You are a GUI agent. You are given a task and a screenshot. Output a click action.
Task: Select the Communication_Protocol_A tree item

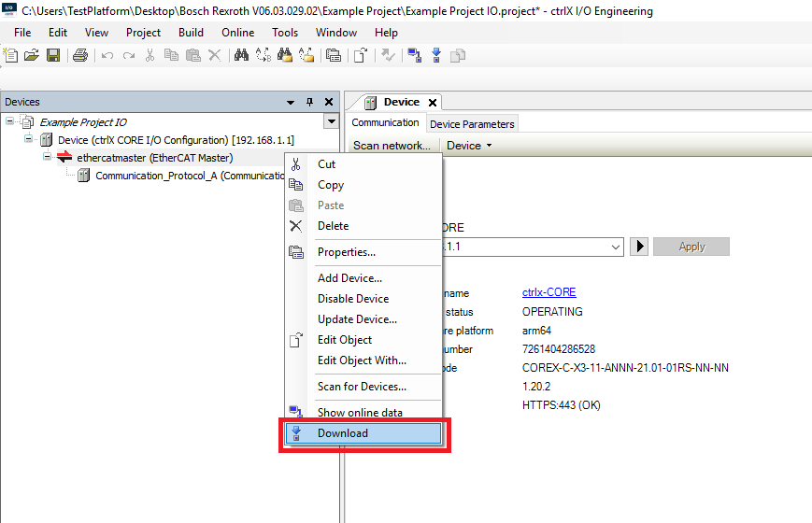click(x=189, y=176)
